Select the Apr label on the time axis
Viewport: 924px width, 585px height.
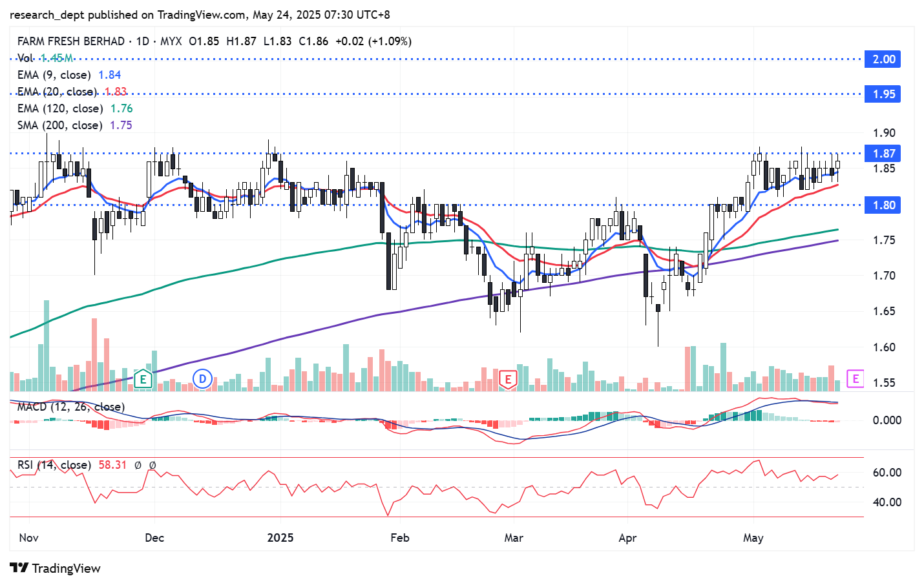point(627,538)
